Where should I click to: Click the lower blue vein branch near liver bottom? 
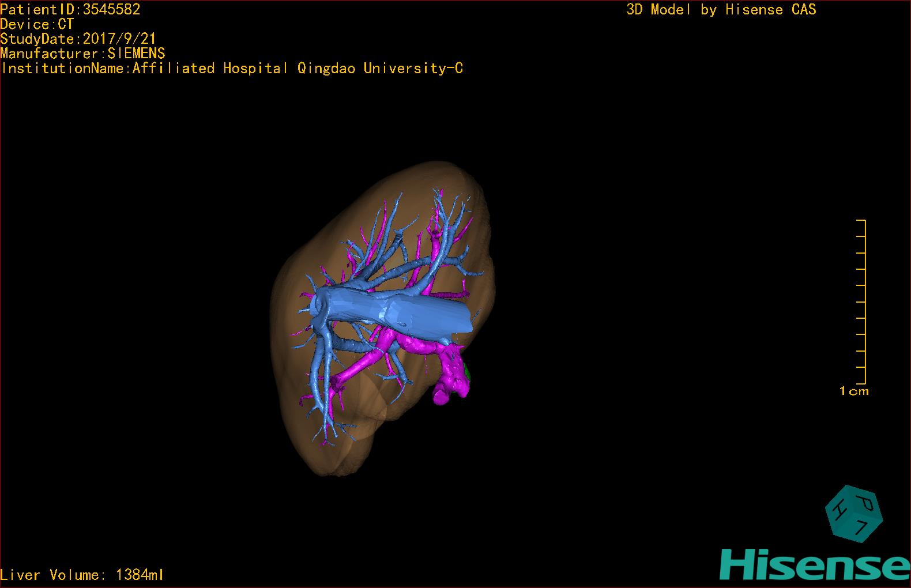(x=317, y=392)
